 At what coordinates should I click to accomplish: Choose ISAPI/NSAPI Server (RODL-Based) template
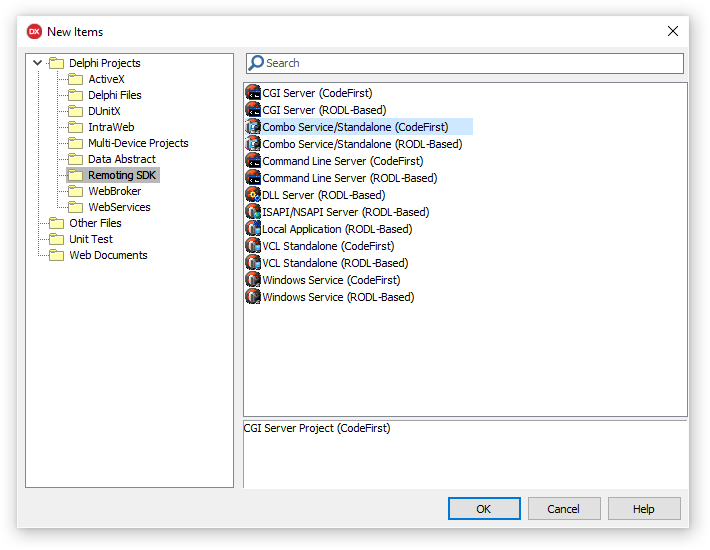[x=345, y=212]
